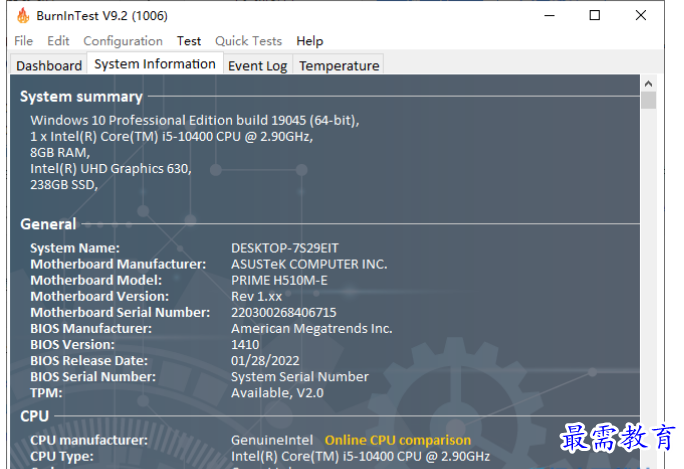The image size is (684, 469).
Task: Click the CPU Type label
Action: [62, 456]
